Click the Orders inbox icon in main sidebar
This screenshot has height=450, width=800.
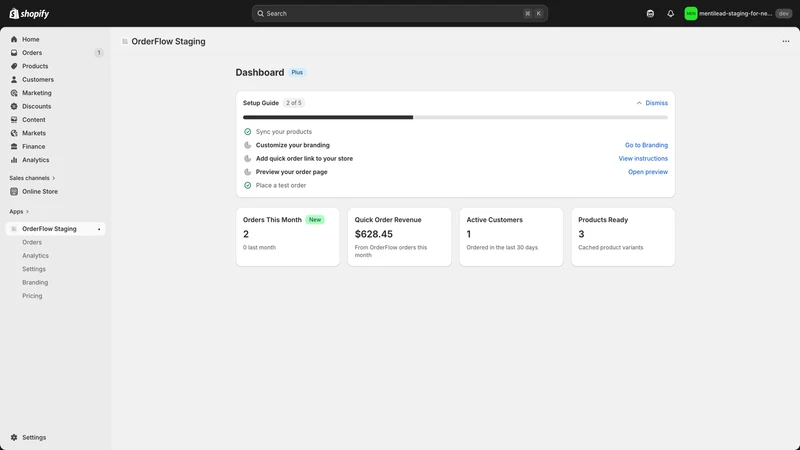(14, 53)
